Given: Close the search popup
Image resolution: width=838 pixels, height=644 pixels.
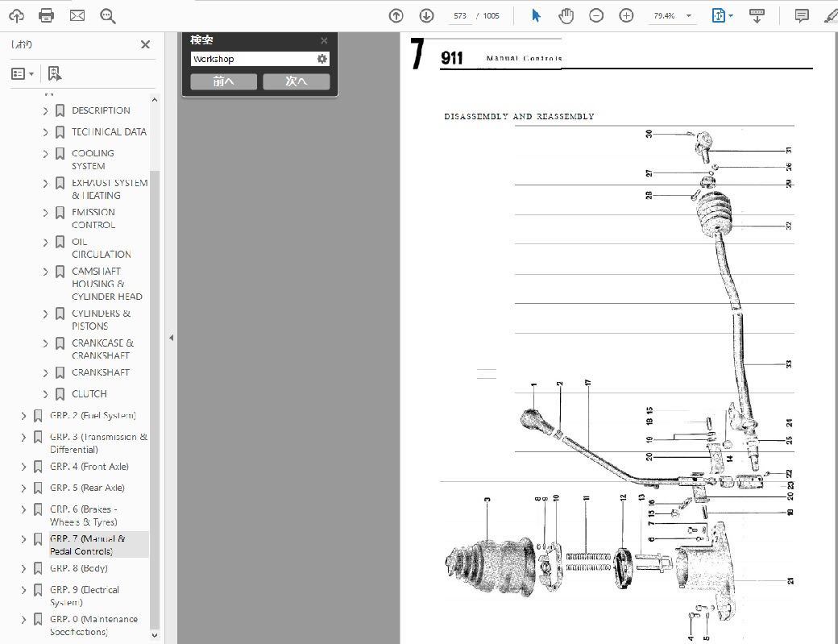Looking at the screenshot, I should click(324, 40).
